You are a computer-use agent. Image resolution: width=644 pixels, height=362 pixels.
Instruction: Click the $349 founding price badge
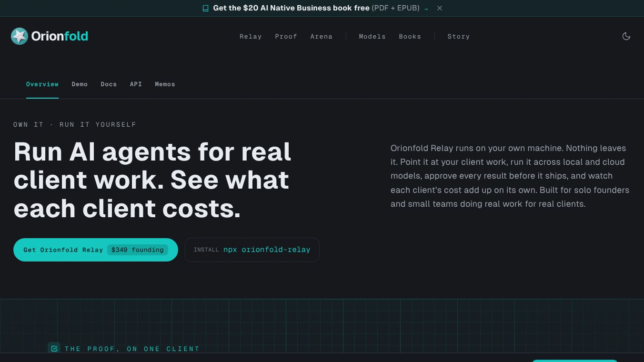point(138,250)
